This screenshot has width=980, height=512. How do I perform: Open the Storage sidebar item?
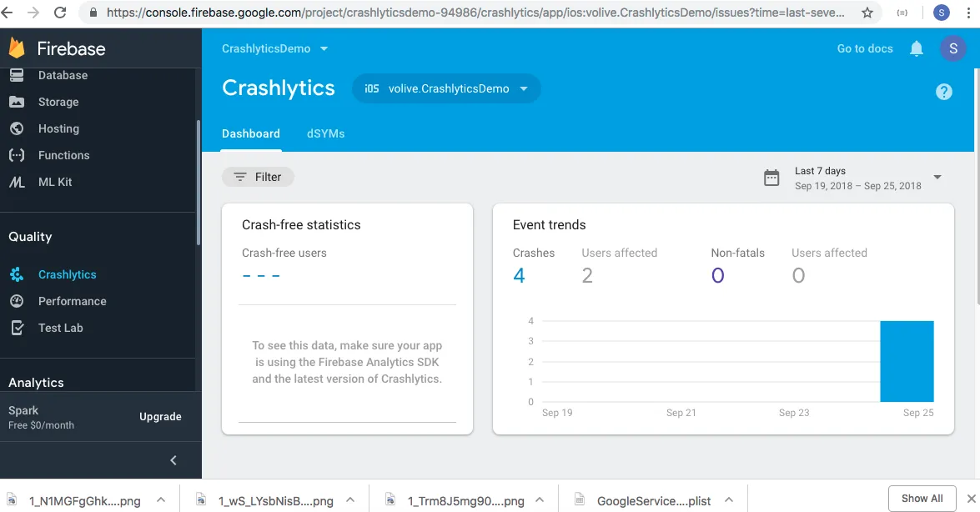[x=58, y=102]
